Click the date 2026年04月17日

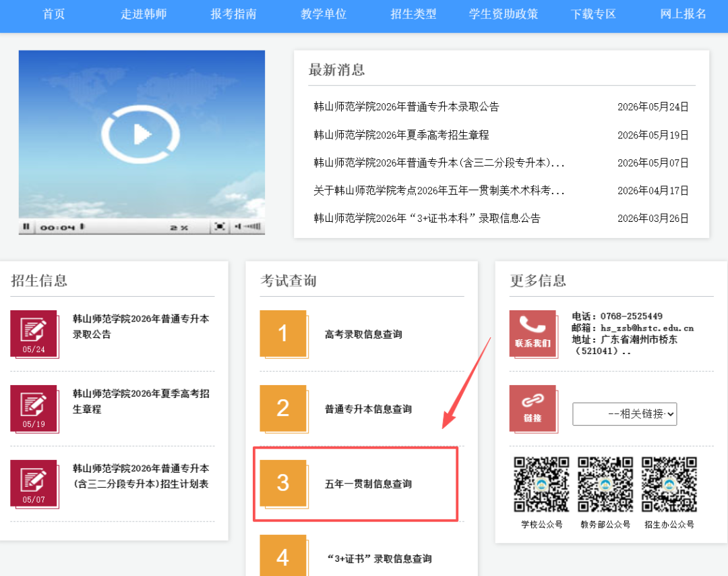point(653,190)
